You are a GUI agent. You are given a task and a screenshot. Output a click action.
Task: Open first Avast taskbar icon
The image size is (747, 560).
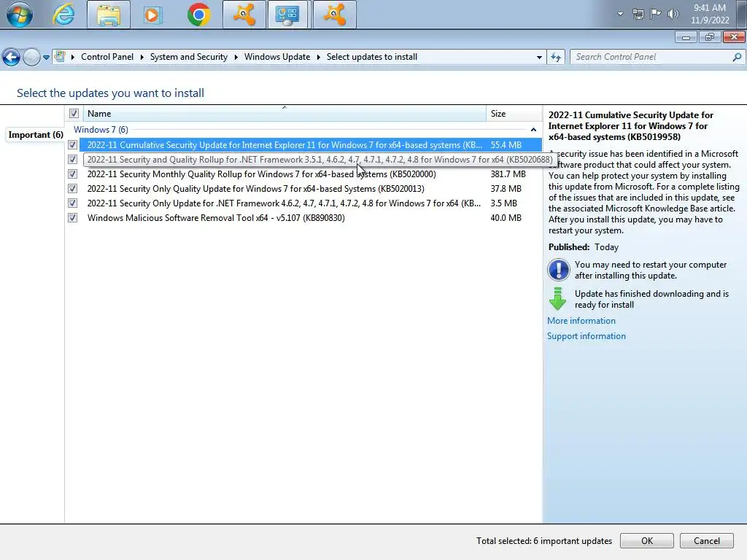[x=244, y=15]
